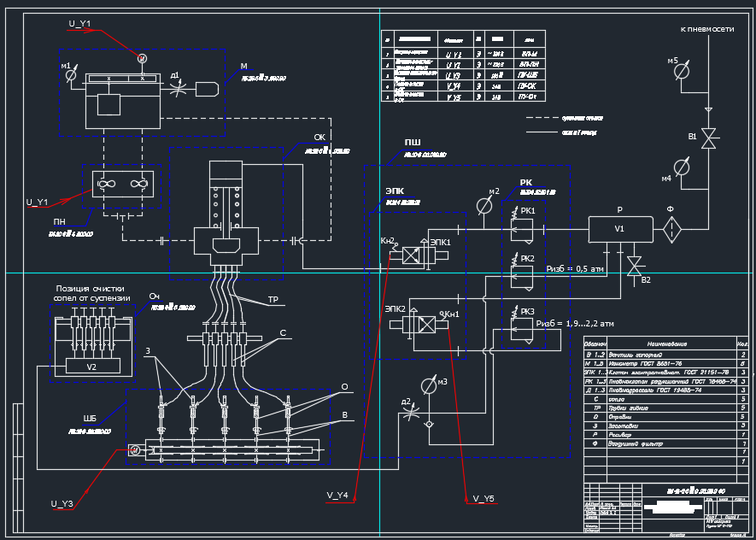Viewport: 756px width, 540px height.
Task: Click the О mandrels callout letter
Action: tap(344, 387)
